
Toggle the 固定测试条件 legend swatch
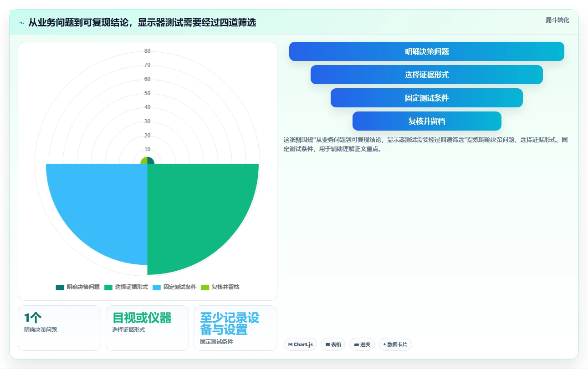pos(157,287)
